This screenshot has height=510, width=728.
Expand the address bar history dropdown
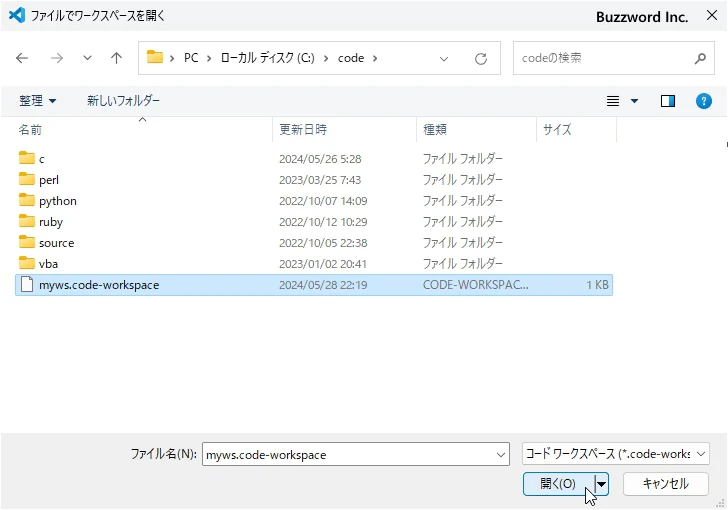tap(444, 58)
